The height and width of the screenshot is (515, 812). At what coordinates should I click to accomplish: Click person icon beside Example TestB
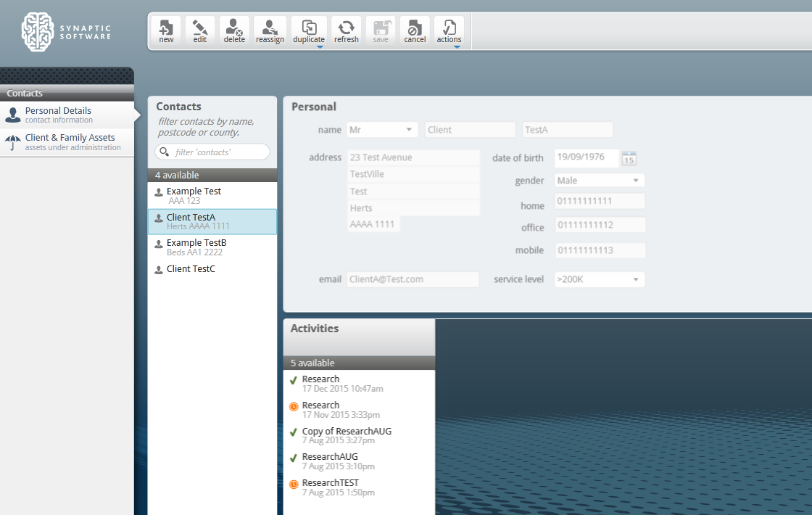pyautogui.click(x=159, y=244)
